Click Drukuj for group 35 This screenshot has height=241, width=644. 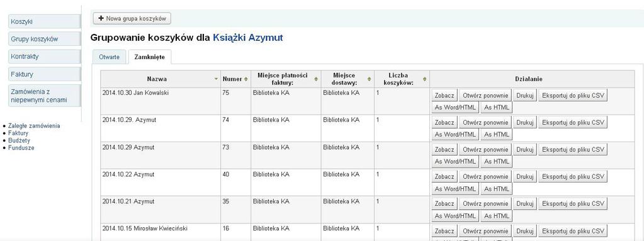[x=525, y=204]
